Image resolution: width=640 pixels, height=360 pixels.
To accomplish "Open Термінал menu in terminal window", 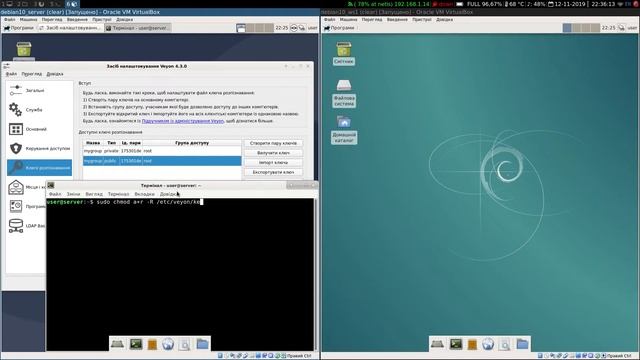I will (x=118, y=194).
